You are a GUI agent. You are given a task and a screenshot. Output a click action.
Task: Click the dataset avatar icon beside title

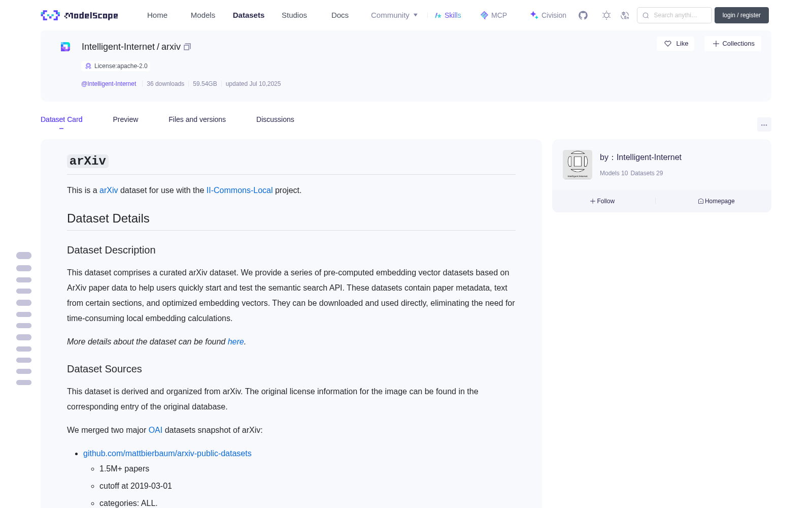[x=65, y=47]
